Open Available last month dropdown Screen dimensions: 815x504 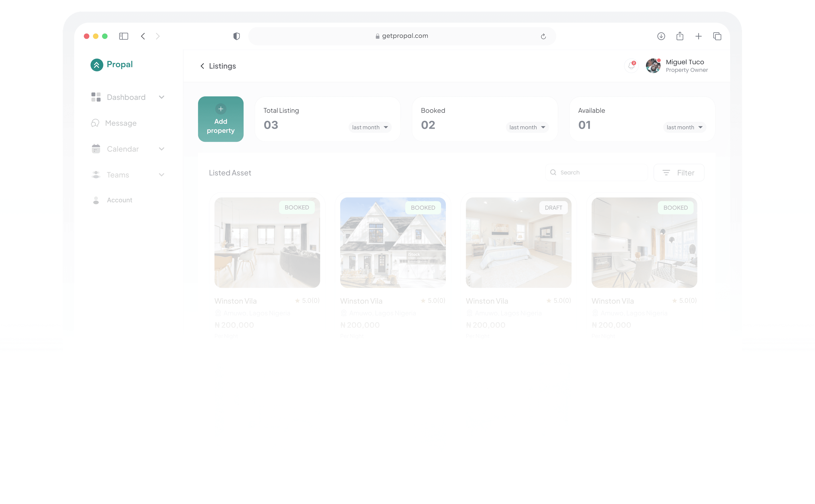click(x=685, y=127)
